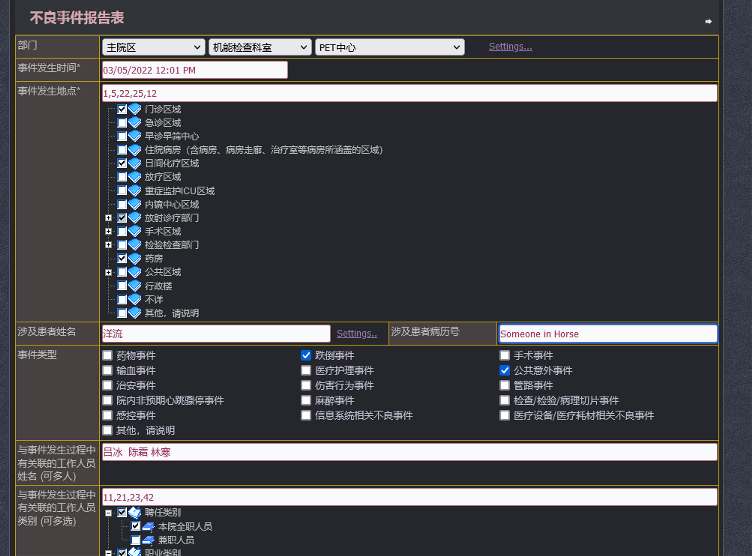752x556 pixels.
Task: Click the icon next to 急诊区域
Action: click(135, 123)
